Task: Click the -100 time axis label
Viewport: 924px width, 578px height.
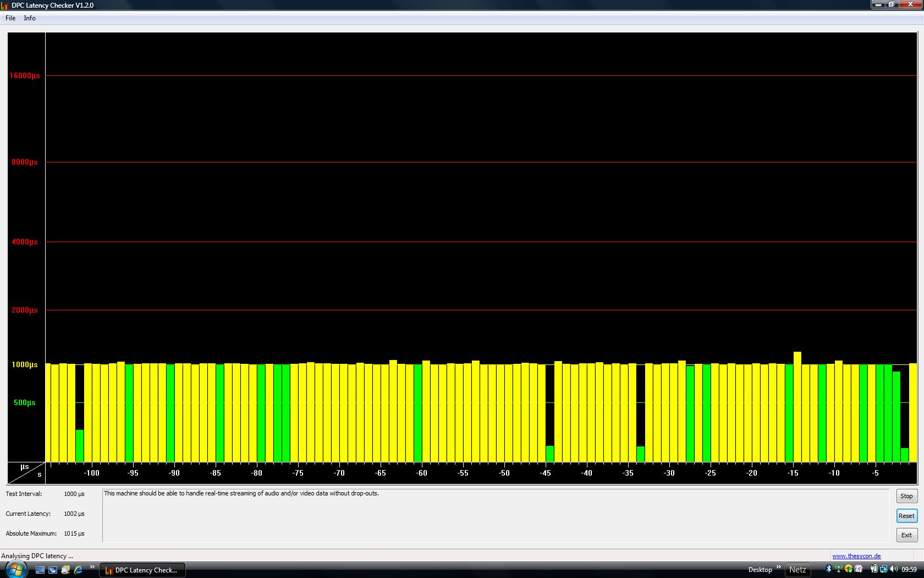Action: click(92, 473)
